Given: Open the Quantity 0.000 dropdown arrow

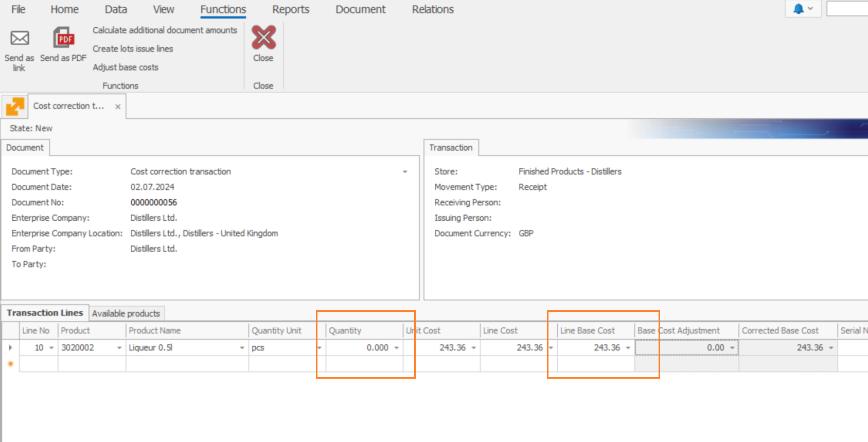Looking at the screenshot, I should pos(397,348).
